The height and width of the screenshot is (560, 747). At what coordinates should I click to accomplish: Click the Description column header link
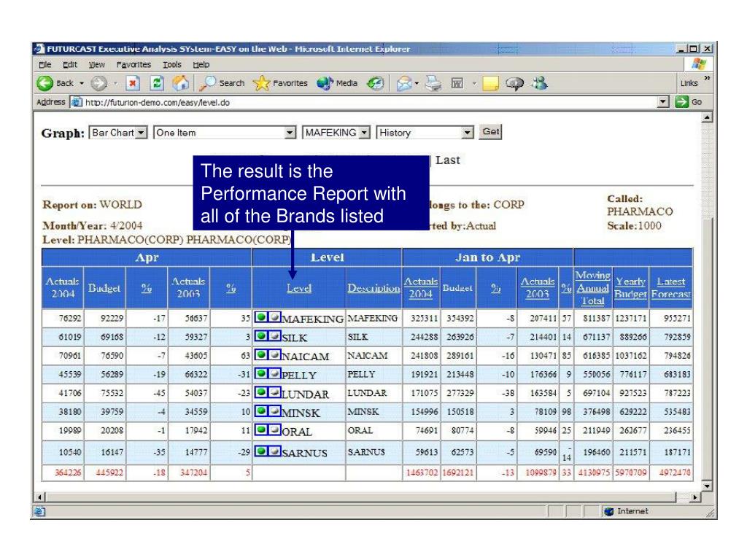pos(373,288)
